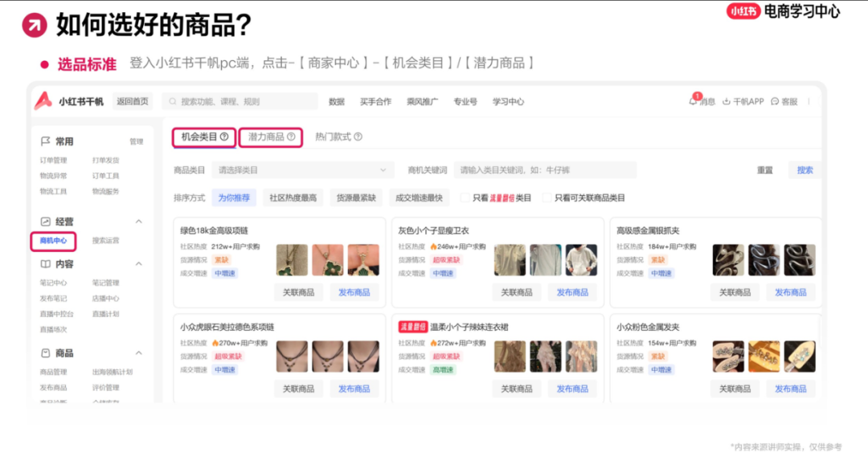
Task: Click 发布商品 for 小众粉色金属发夹
Action: point(791,389)
